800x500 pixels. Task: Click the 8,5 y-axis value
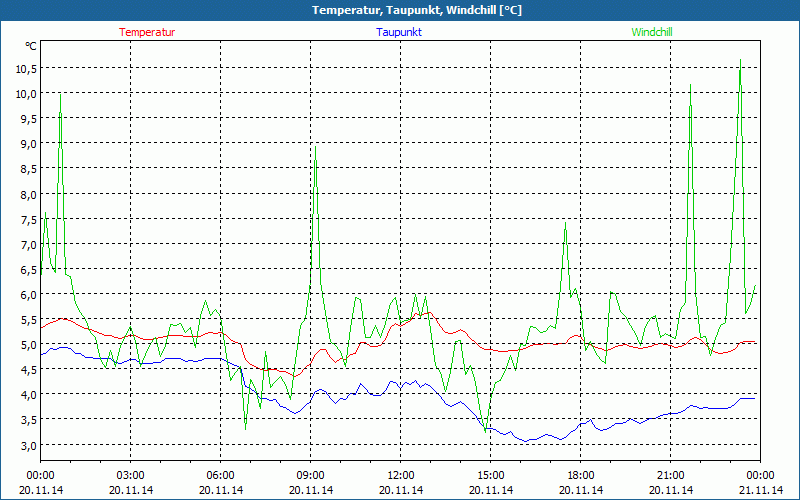(x=29, y=169)
